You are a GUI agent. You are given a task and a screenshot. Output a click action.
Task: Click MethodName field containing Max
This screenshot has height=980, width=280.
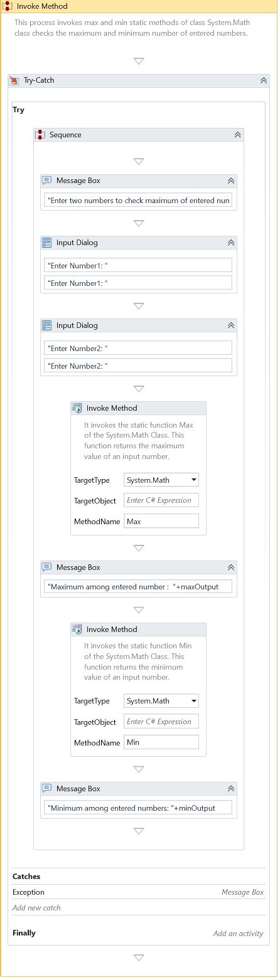click(161, 521)
